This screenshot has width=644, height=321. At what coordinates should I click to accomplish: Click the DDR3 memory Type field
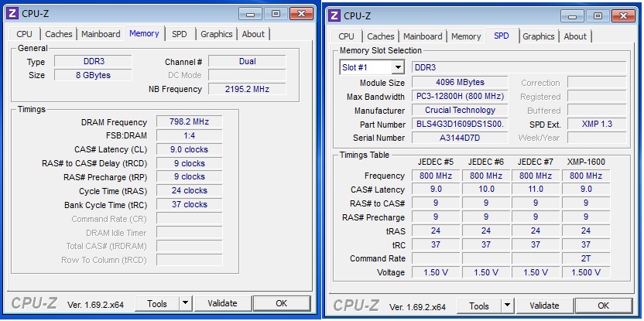[x=93, y=62]
